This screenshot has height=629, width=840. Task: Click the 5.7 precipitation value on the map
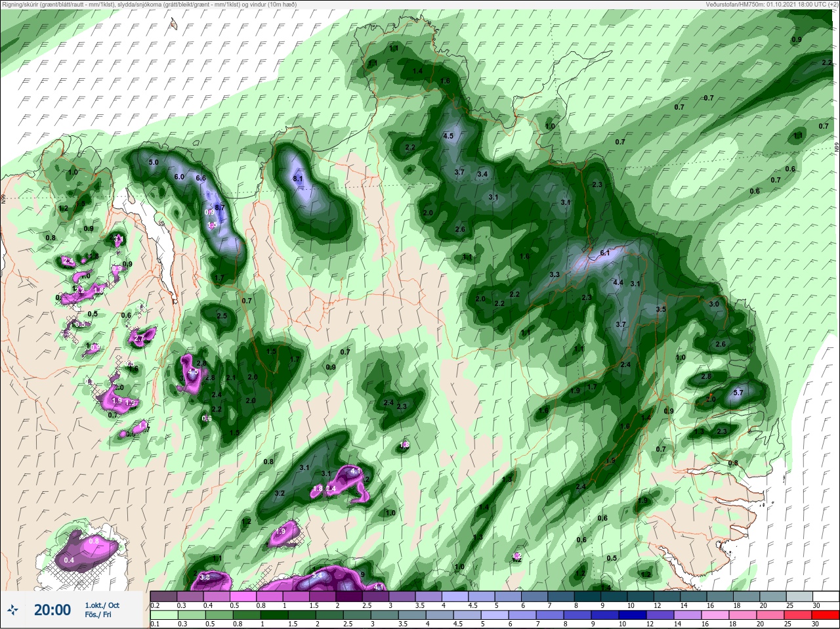738,393
